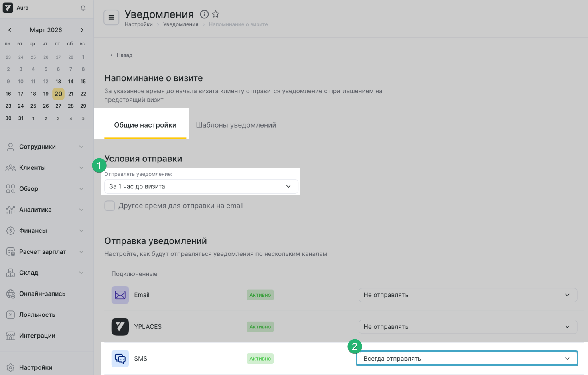
Task: Click the SMS channel icon
Action: pyautogui.click(x=120, y=359)
